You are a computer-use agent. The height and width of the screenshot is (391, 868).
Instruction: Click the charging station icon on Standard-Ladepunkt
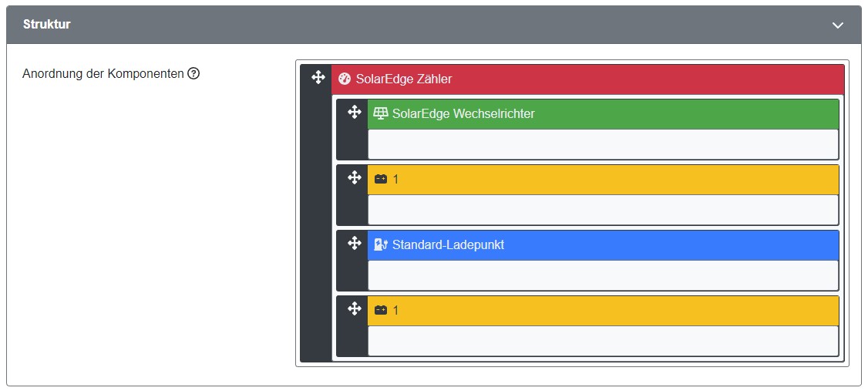pyautogui.click(x=381, y=244)
